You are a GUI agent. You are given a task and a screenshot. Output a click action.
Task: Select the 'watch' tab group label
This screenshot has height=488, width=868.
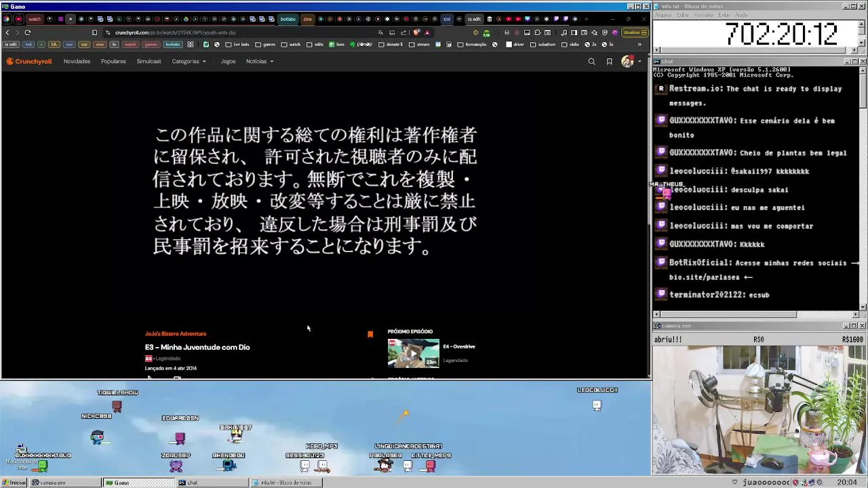pyautogui.click(x=35, y=19)
